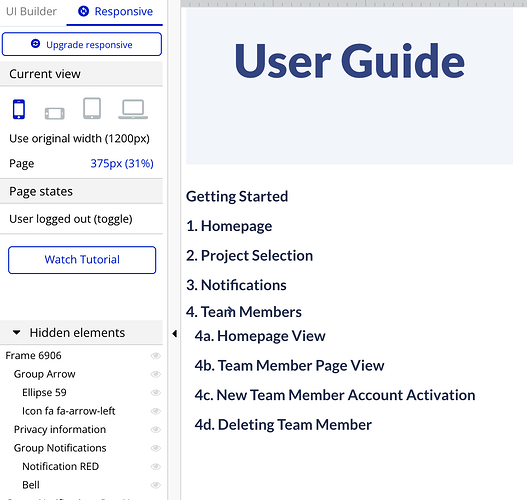Collapse the Hidden elements section
527x500 pixels.
point(16,333)
